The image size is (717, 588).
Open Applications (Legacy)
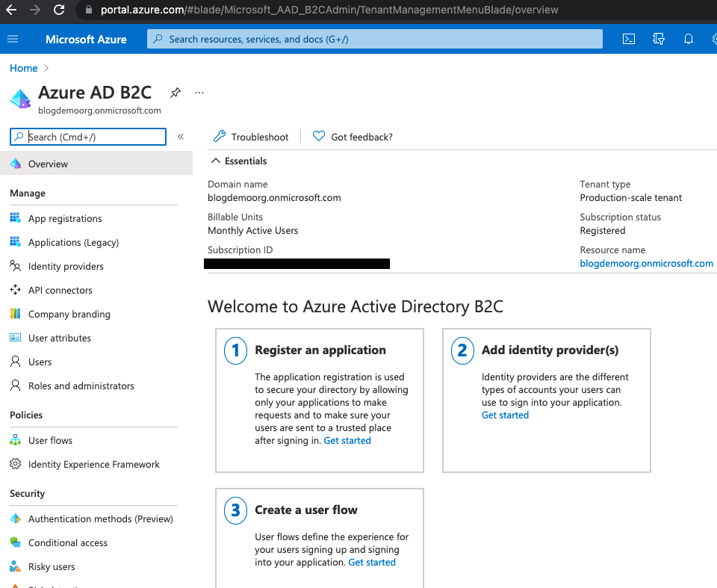point(74,243)
